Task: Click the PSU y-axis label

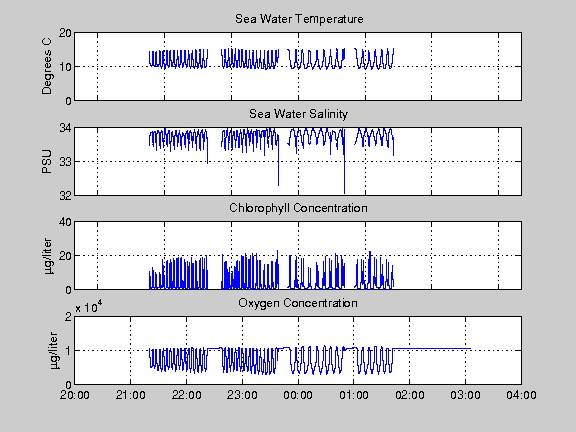Action: 47,162
